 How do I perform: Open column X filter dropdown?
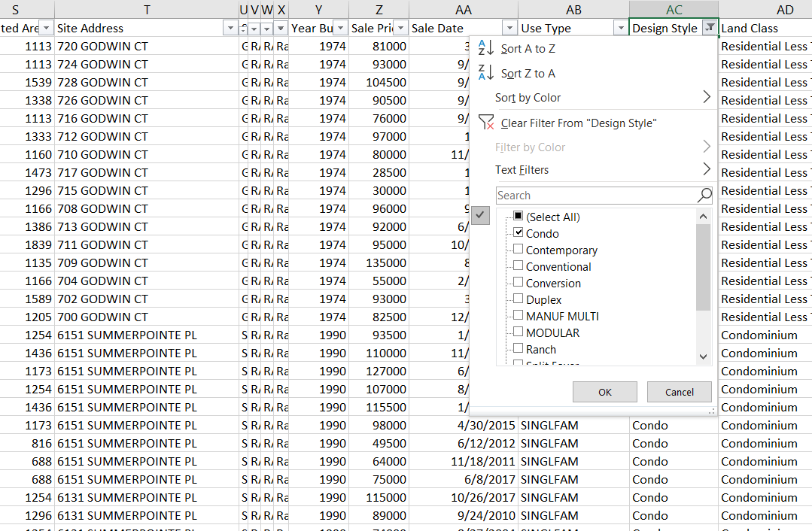coord(281,28)
